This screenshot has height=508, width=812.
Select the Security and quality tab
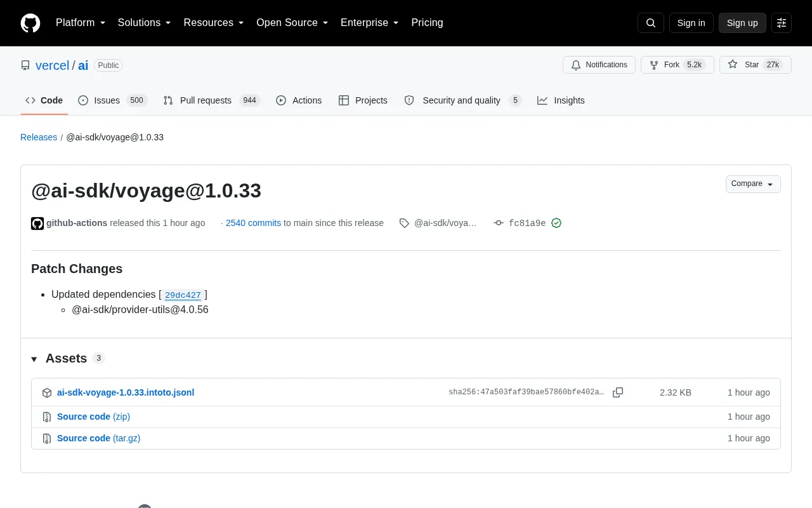point(462,100)
